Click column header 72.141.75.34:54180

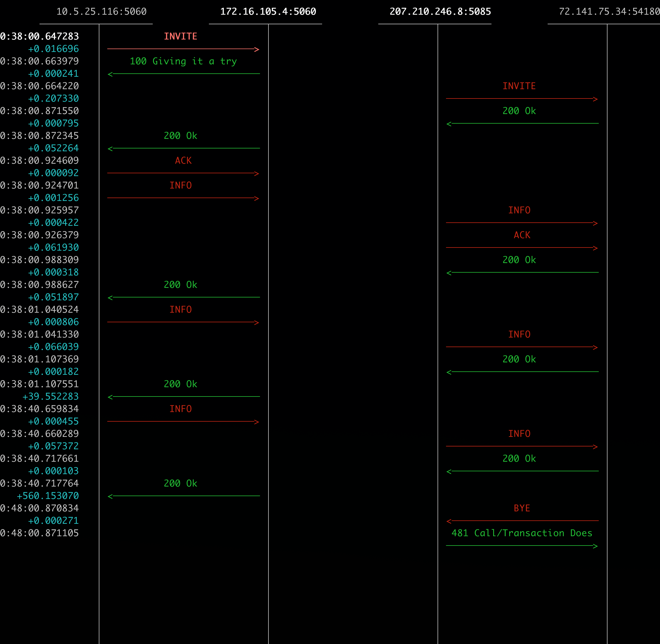point(609,12)
